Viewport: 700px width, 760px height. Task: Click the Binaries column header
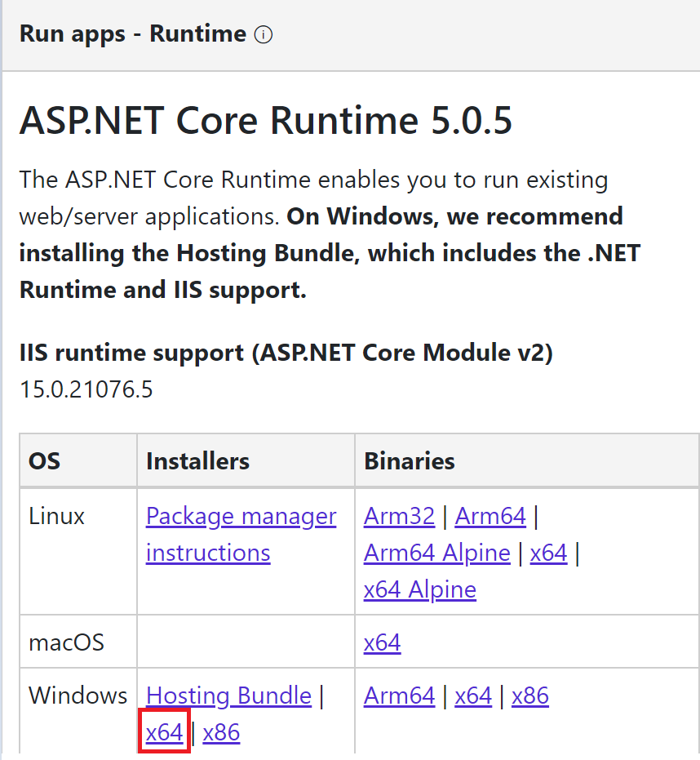pyautogui.click(x=410, y=461)
